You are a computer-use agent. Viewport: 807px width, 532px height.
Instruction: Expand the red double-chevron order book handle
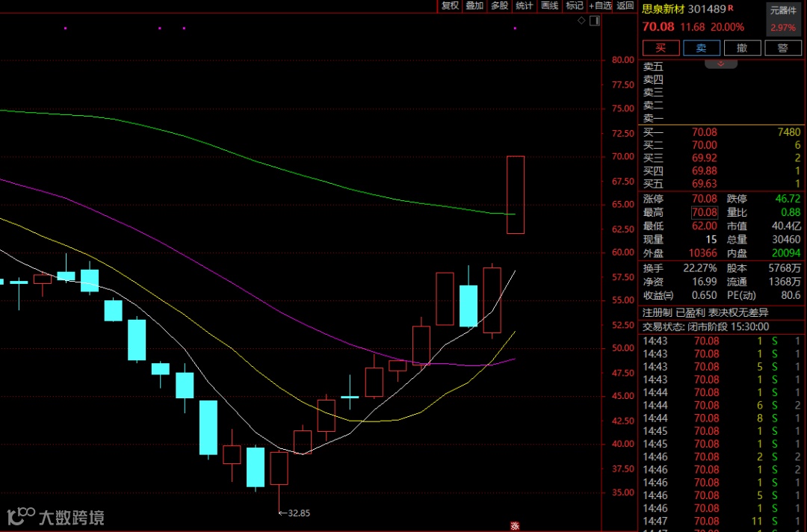720,64
